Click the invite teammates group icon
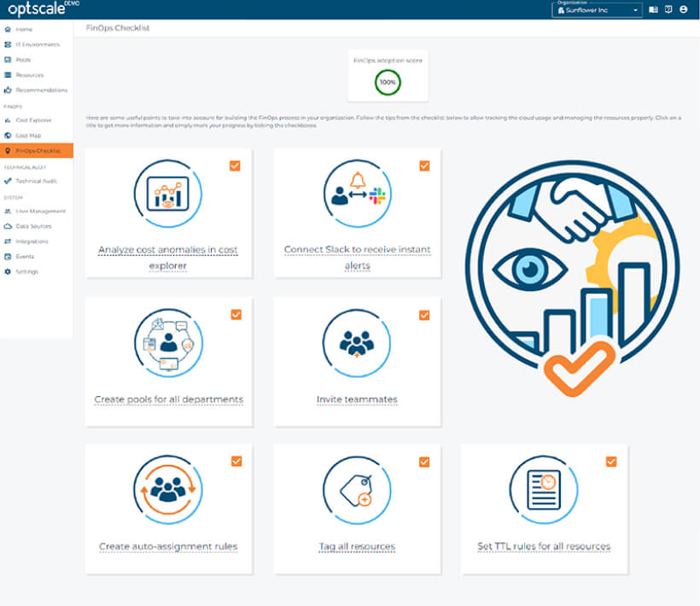700x606 pixels. tap(357, 343)
